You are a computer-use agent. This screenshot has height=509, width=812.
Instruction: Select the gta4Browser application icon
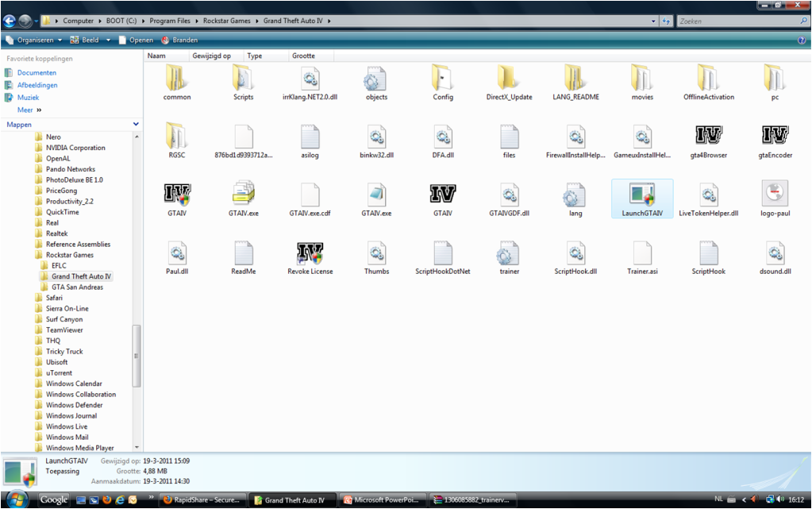tap(709, 141)
